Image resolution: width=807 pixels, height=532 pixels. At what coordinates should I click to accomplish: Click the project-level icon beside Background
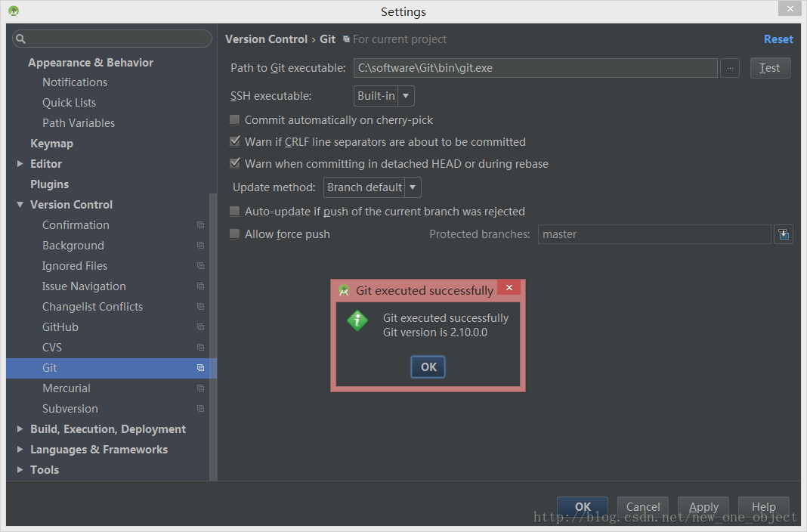pyautogui.click(x=201, y=246)
